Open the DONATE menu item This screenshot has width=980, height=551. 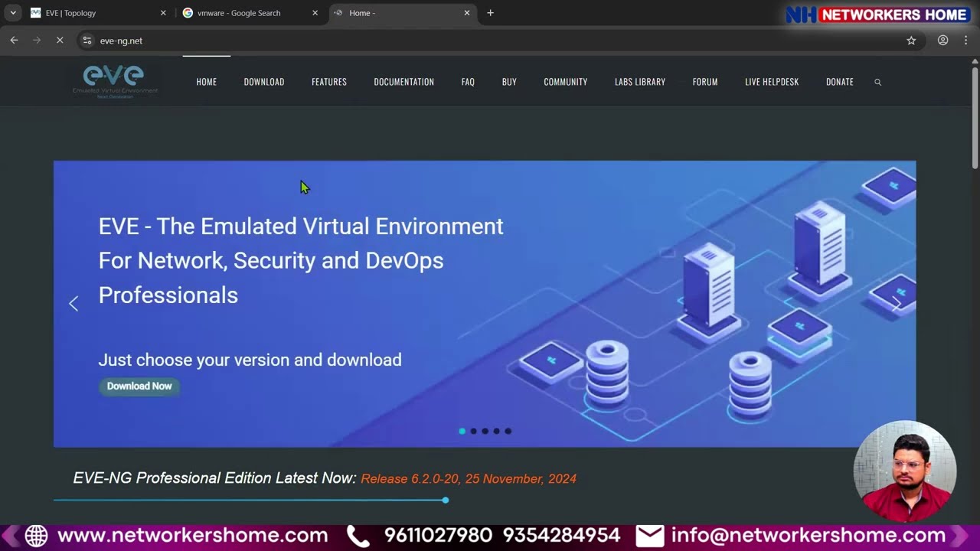tap(840, 82)
